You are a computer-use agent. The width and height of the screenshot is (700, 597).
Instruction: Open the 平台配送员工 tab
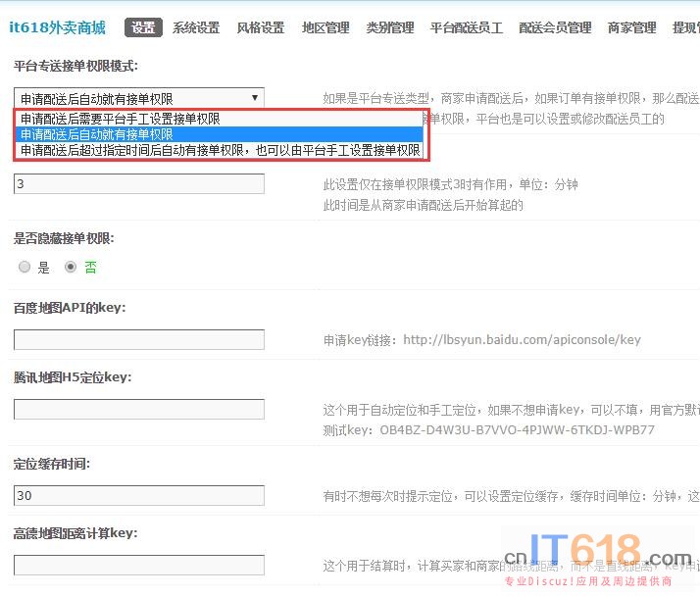pyautogui.click(x=466, y=27)
